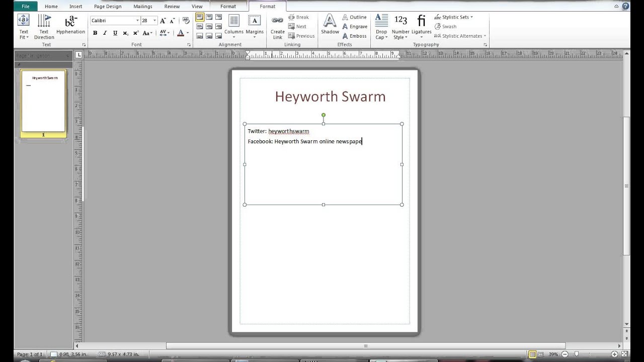Toggle Bold formatting
This screenshot has width=644, height=362.
point(95,33)
